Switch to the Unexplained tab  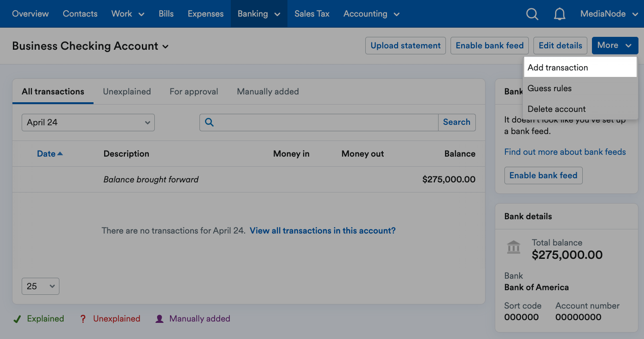point(127,92)
